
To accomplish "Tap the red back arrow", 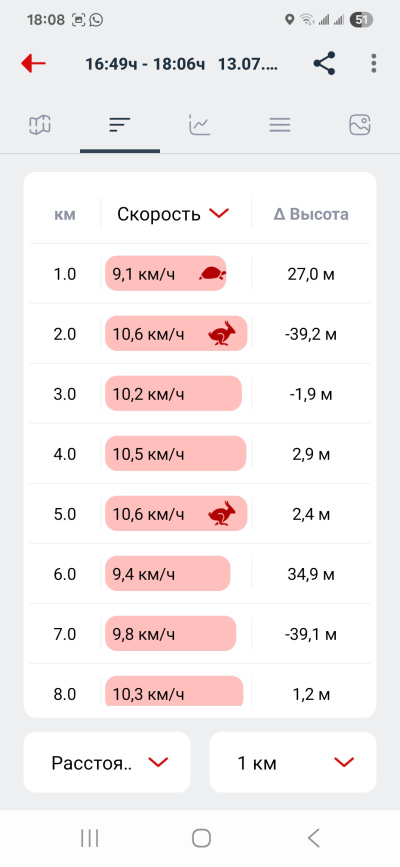I will point(33,64).
